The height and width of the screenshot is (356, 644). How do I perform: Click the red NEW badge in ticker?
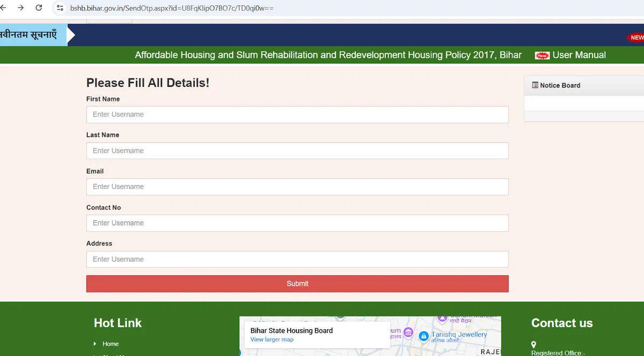[636, 38]
